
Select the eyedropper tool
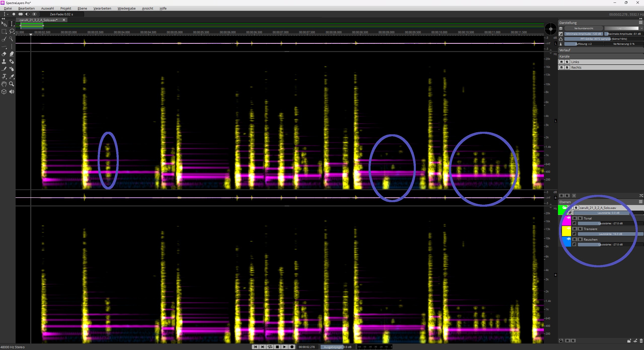pyautogui.click(x=12, y=76)
